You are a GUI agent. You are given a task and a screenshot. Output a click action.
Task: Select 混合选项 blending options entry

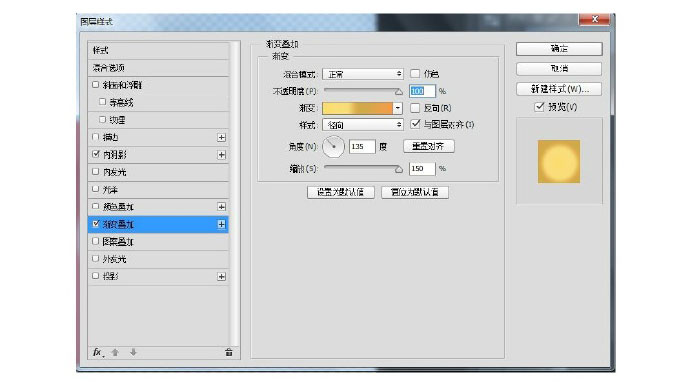click(x=158, y=68)
